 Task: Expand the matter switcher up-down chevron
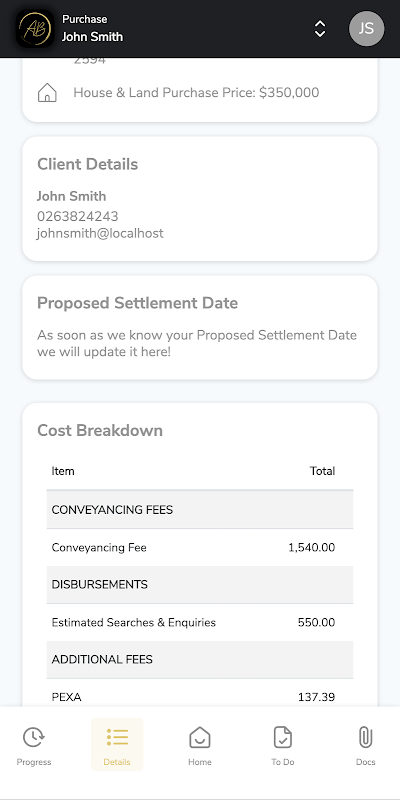(320, 29)
